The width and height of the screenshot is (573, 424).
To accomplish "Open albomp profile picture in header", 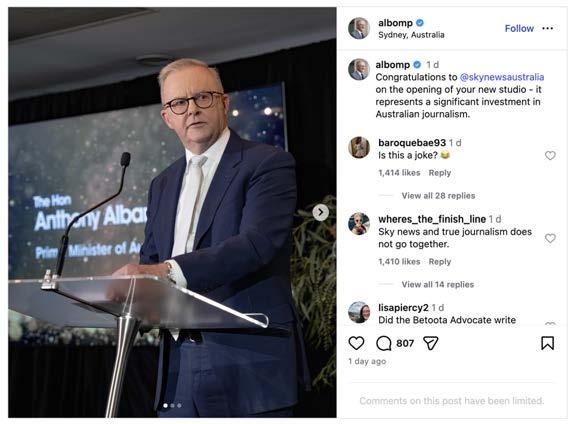I will 359,28.
